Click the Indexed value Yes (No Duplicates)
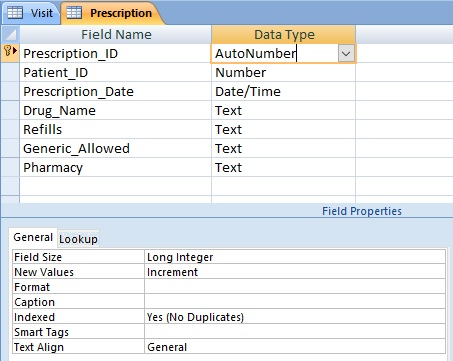 pyautogui.click(x=295, y=317)
